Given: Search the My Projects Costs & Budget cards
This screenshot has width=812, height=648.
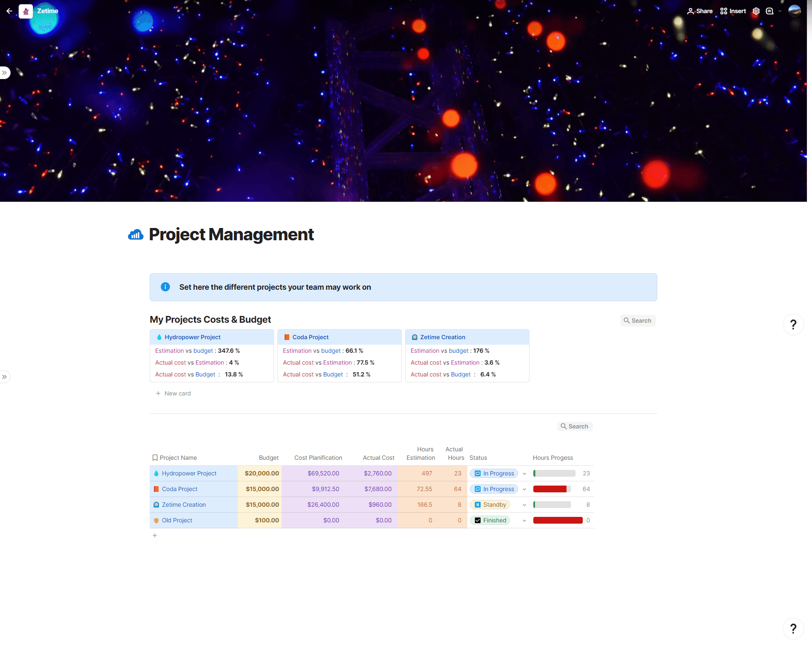Looking at the screenshot, I should (638, 321).
